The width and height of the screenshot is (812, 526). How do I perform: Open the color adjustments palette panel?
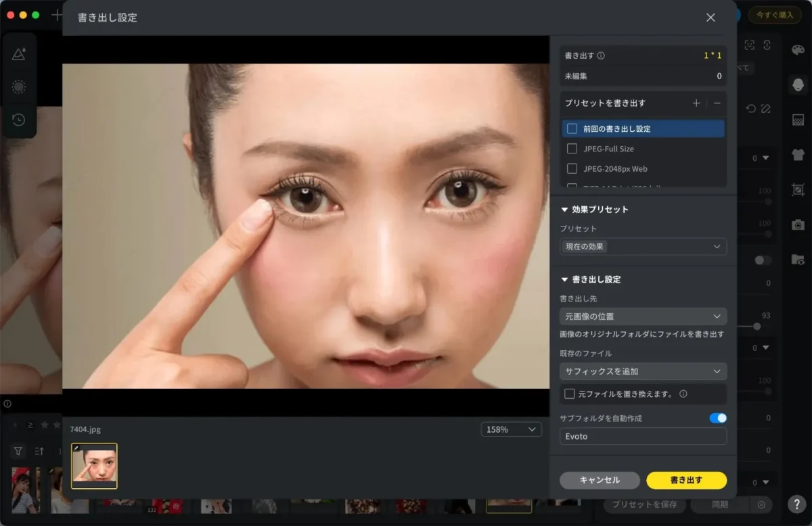[x=798, y=50]
